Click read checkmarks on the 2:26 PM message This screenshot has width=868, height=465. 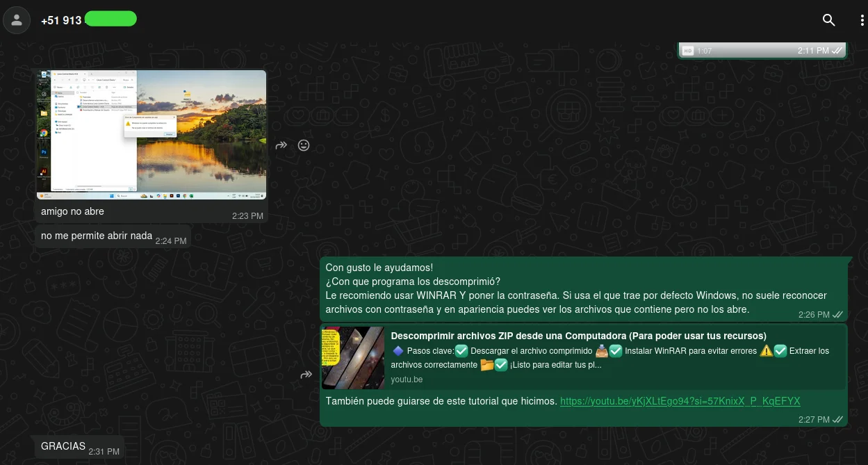[x=837, y=315]
